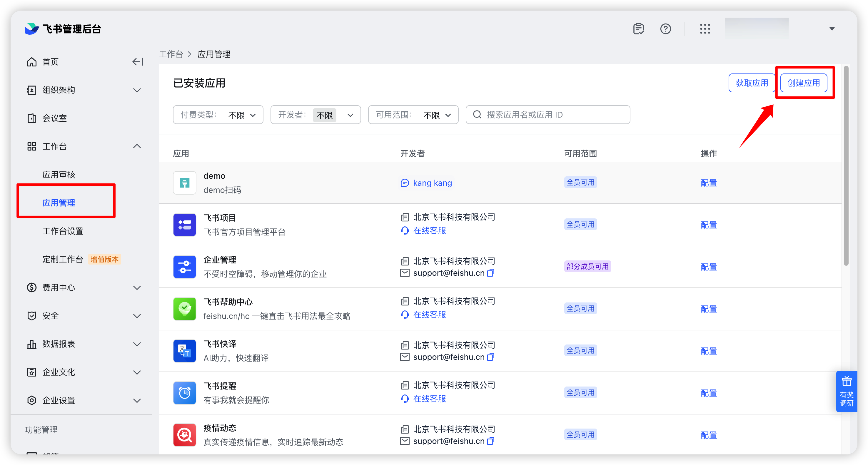
Task: Copy support email in 飞书快译 row
Action: click(491, 357)
